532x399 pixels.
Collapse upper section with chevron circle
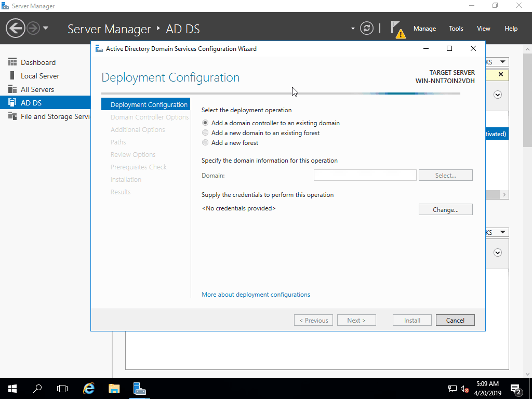[x=498, y=95]
